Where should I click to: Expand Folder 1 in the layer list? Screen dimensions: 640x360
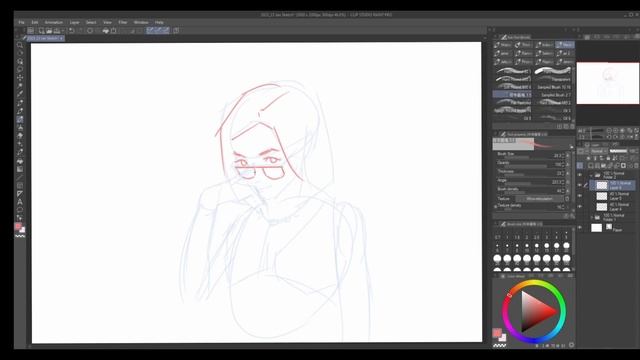(591, 217)
